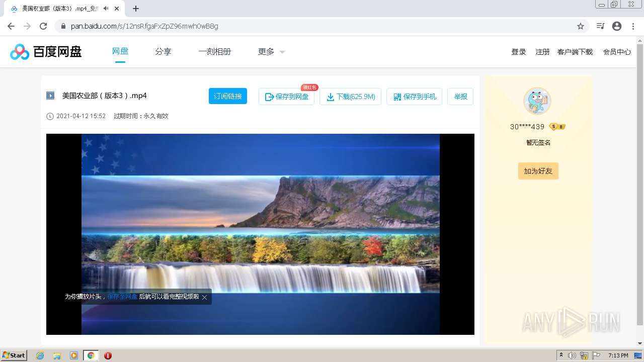This screenshot has height=362, width=644.
Task: Click the Baidu Netdisk logo
Action: coord(46,51)
